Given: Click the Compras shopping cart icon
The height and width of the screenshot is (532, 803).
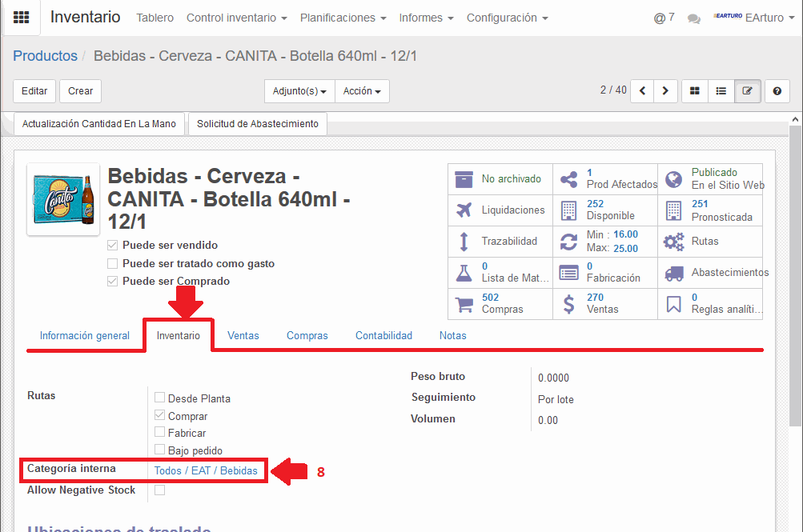Looking at the screenshot, I should pos(464,304).
